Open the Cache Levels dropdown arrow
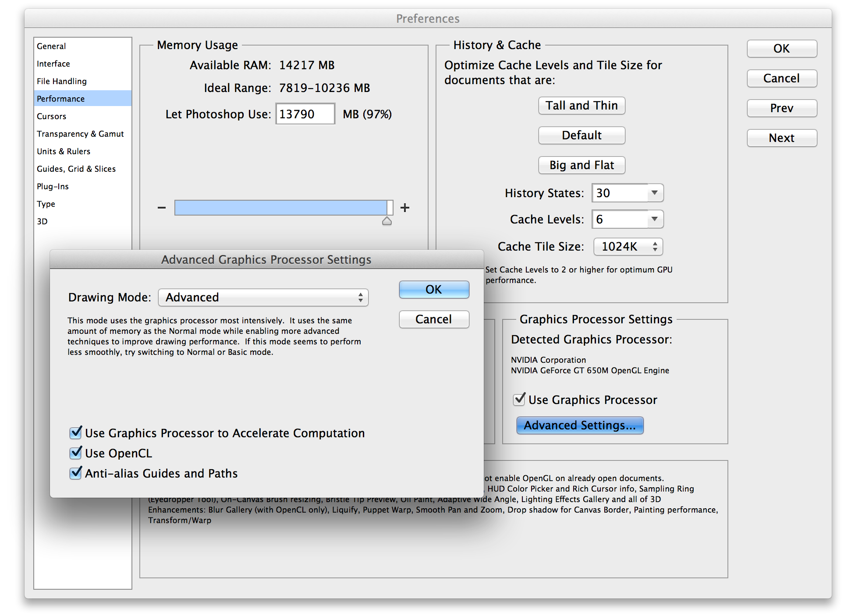 pyautogui.click(x=654, y=219)
